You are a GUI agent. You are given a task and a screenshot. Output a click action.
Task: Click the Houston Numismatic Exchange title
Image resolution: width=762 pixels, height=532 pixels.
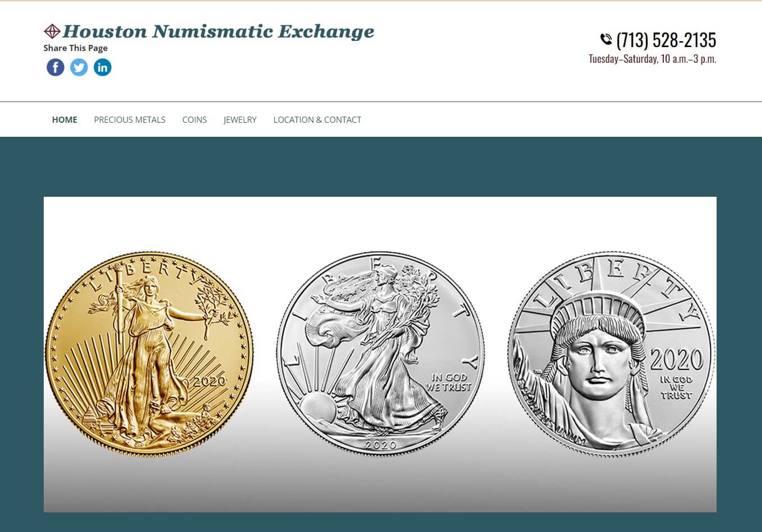218,31
